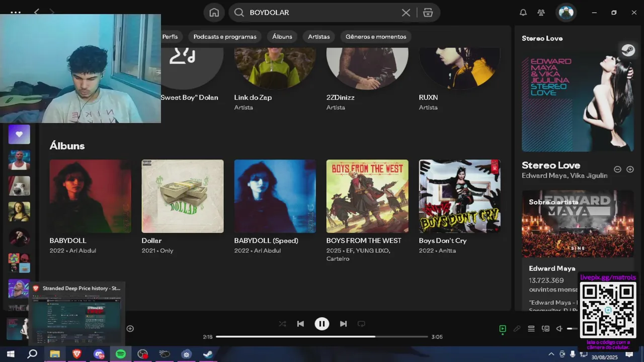The width and height of the screenshot is (644, 362).
Task: Open File Explorer from taskbar
Action: click(54, 354)
